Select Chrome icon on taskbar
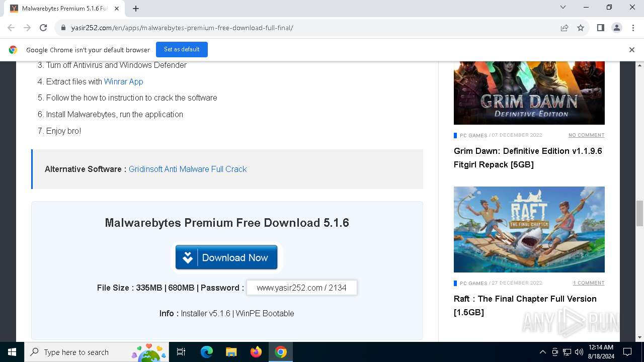 click(x=281, y=352)
